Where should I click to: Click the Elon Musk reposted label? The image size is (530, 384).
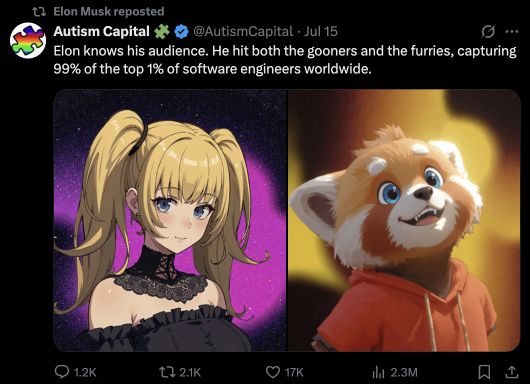(109, 11)
